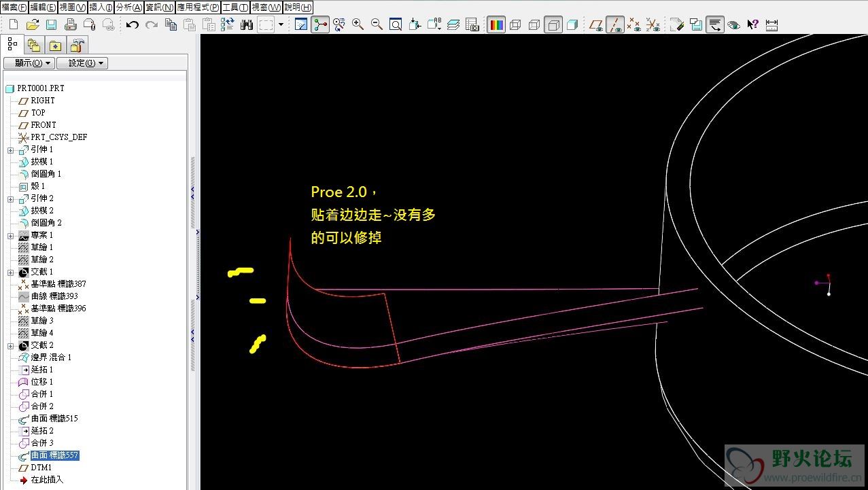
Task: Switch to shaded display mode
Action: pyautogui.click(x=572, y=24)
